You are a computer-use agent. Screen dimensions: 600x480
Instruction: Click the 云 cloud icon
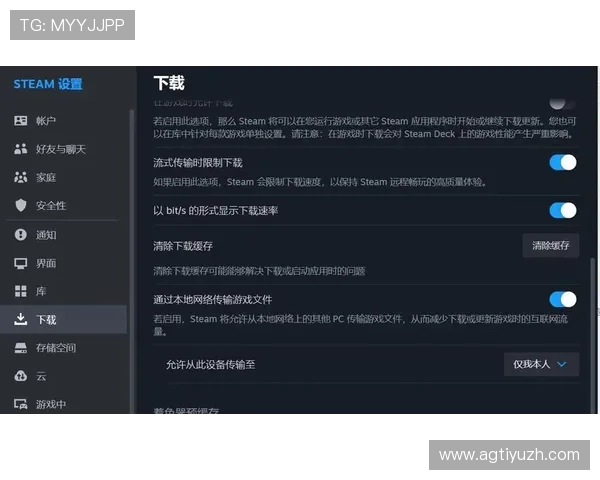(x=21, y=376)
